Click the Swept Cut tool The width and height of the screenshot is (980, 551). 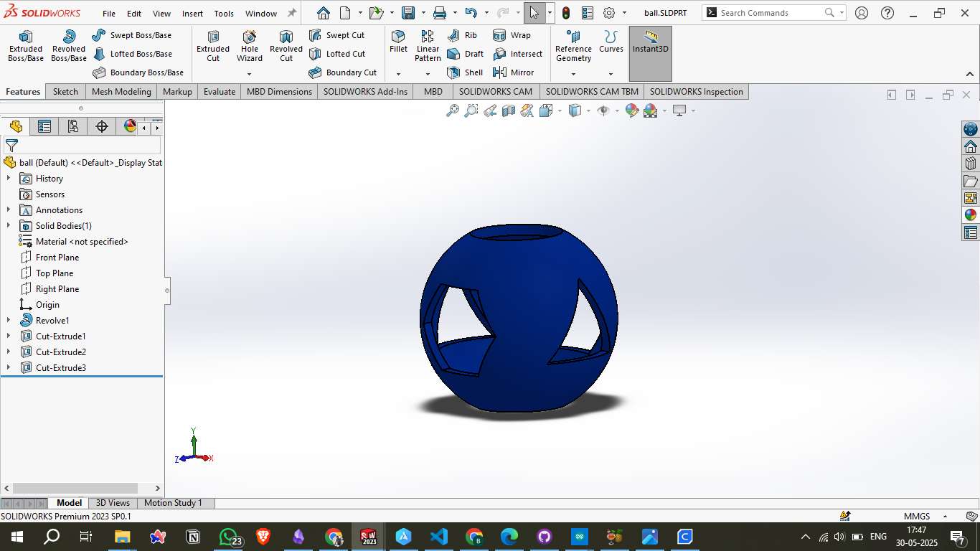336,35
